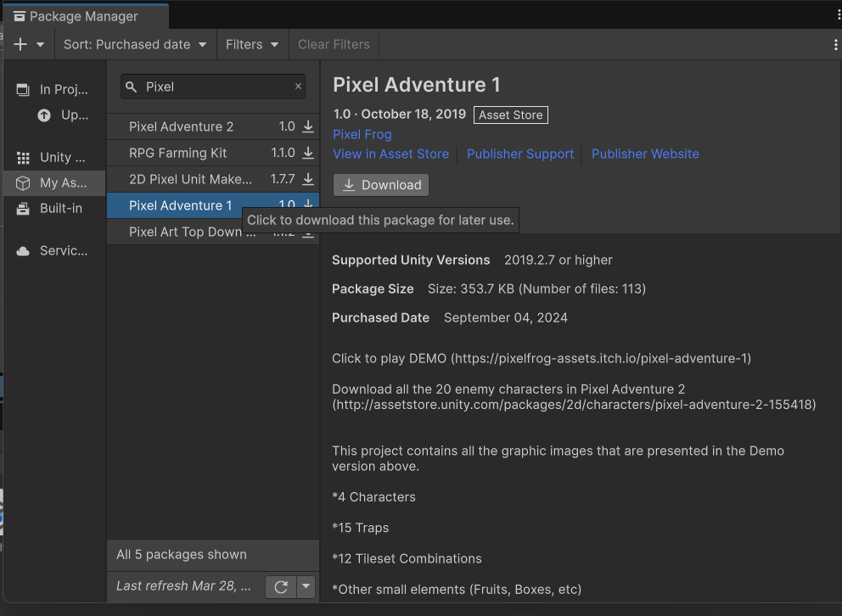Click the Asset Store tag label

511,115
